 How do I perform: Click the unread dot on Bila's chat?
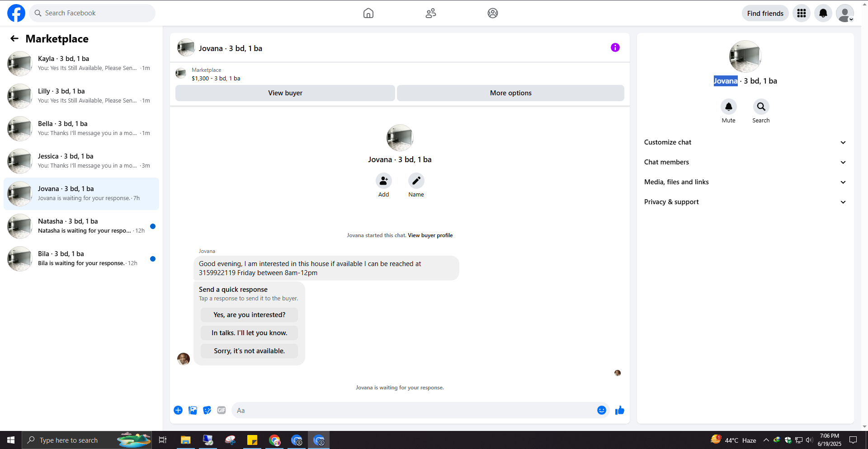(x=153, y=259)
